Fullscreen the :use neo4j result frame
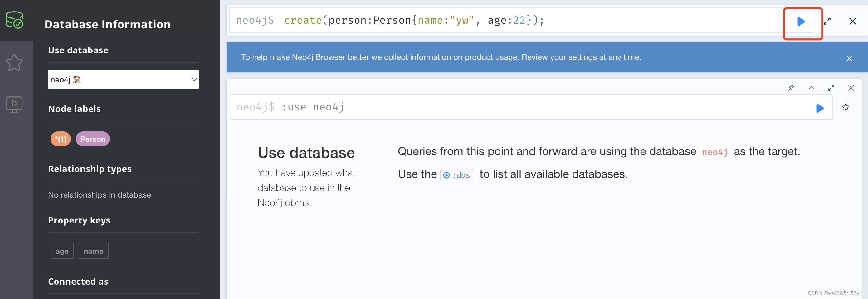 click(831, 88)
